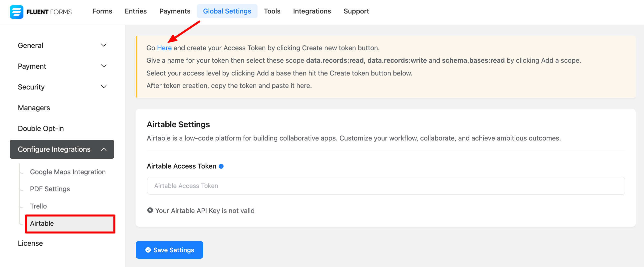The height and width of the screenshot is (267, 644).
Task: Focus the Airtable Access Token input field
Action: click(385, 186)
